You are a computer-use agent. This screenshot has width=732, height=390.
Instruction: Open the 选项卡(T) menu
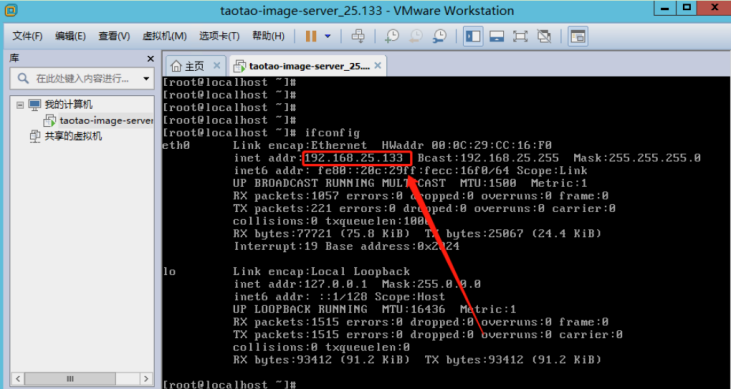(x=219, y=36)
